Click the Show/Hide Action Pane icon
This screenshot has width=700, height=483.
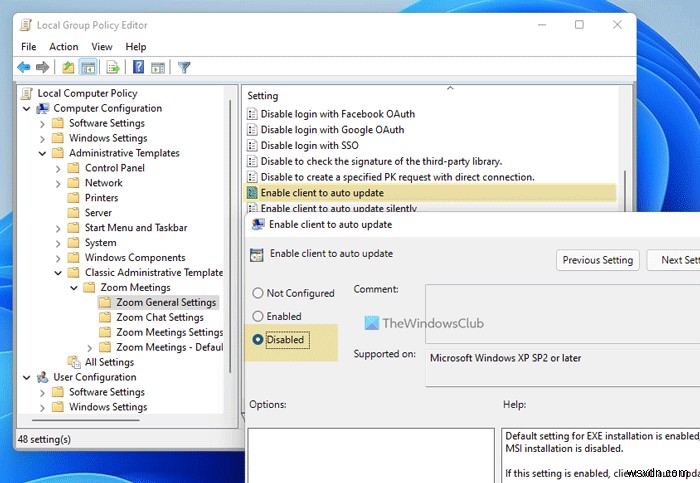[158, 67]
